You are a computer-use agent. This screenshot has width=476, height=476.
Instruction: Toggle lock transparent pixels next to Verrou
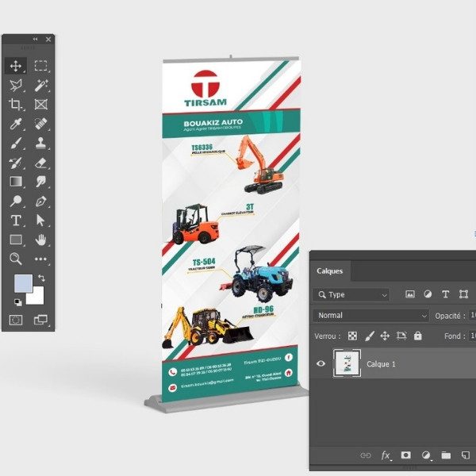tap(353, 336)
